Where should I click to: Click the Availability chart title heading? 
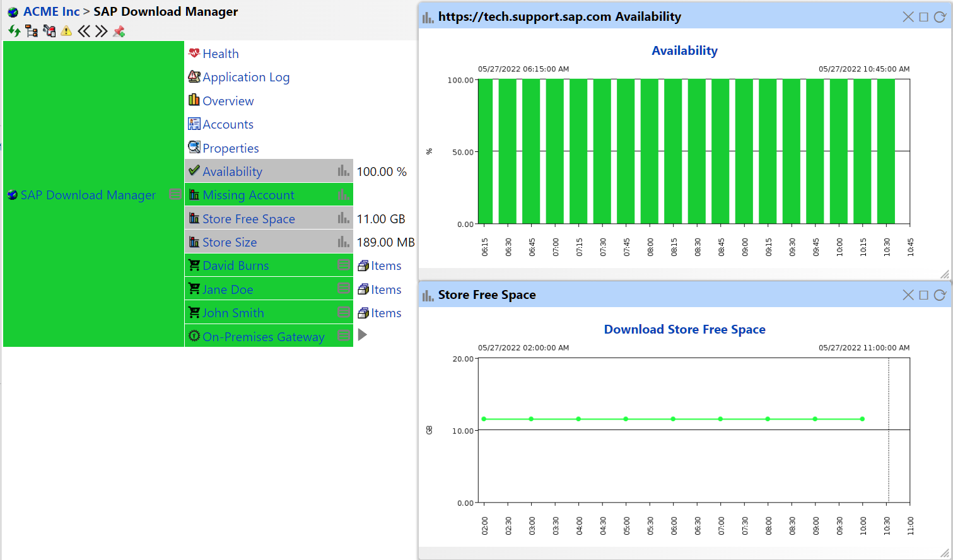[x=684, y=50]
